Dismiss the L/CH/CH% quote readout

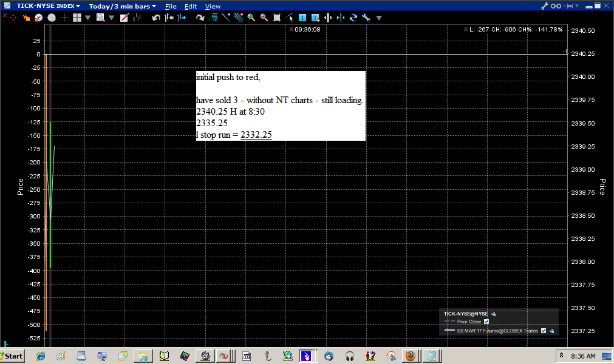pos(466,29)
